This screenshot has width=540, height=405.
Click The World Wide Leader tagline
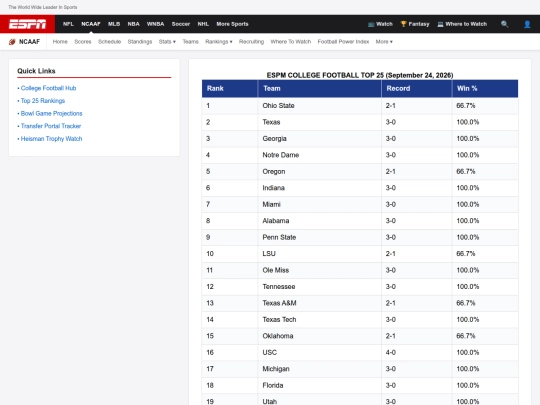click(43, 7)
